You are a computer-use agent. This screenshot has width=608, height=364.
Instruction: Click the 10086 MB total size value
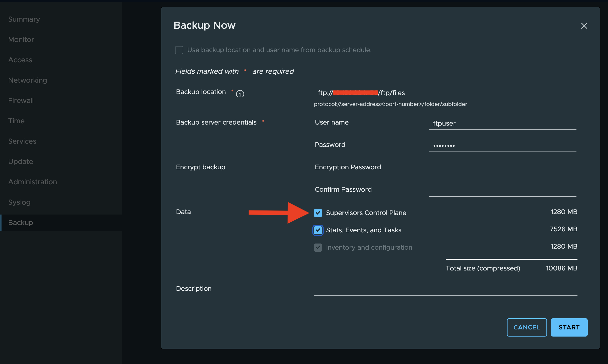[562, 268]
